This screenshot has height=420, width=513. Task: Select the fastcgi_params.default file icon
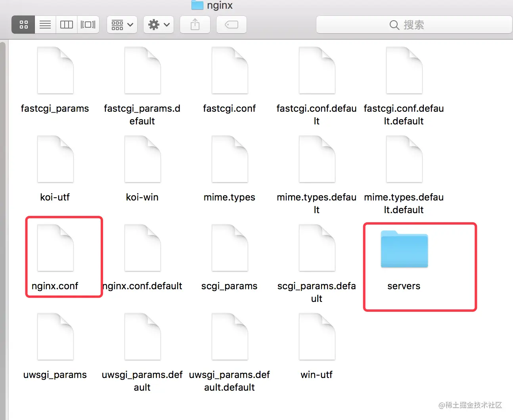(143, 71)
